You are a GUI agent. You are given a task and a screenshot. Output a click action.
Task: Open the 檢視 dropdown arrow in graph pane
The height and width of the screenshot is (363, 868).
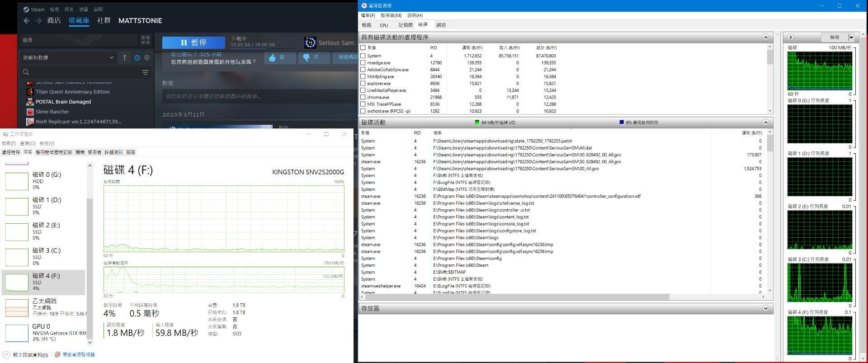tap(851, 37)
